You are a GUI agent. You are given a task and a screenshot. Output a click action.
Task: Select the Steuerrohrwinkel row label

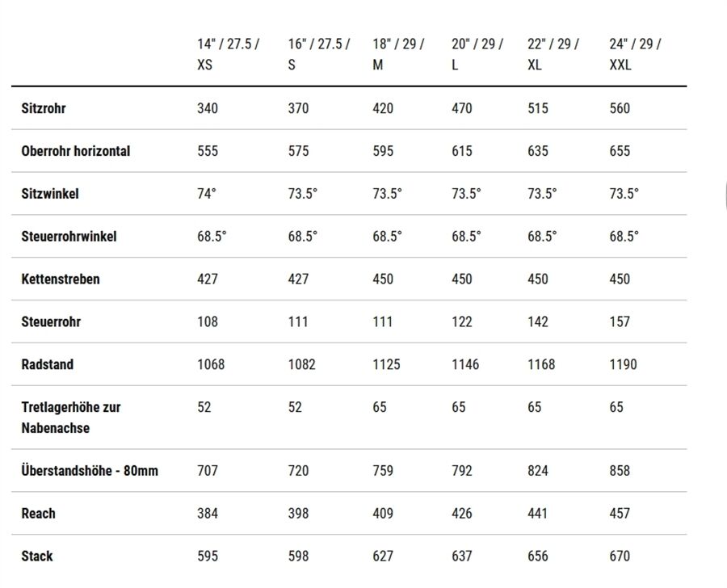(x=69, y=236)
